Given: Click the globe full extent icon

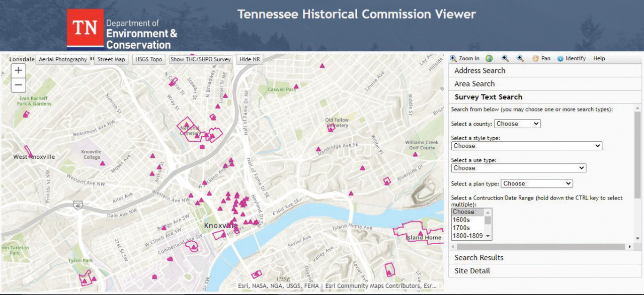Looking at the screenshot, I should [x=489, y=58].
